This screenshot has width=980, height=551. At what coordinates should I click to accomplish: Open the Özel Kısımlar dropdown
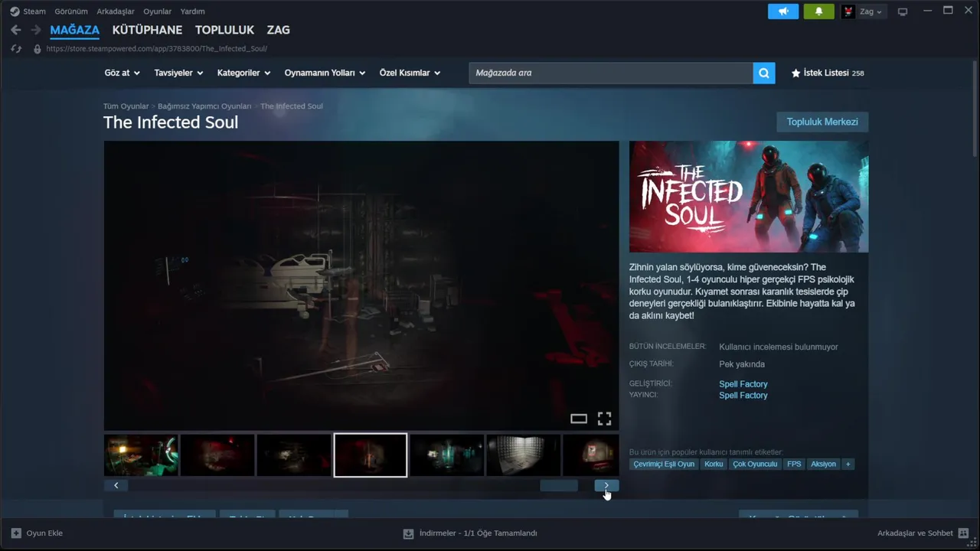(410, 73)
